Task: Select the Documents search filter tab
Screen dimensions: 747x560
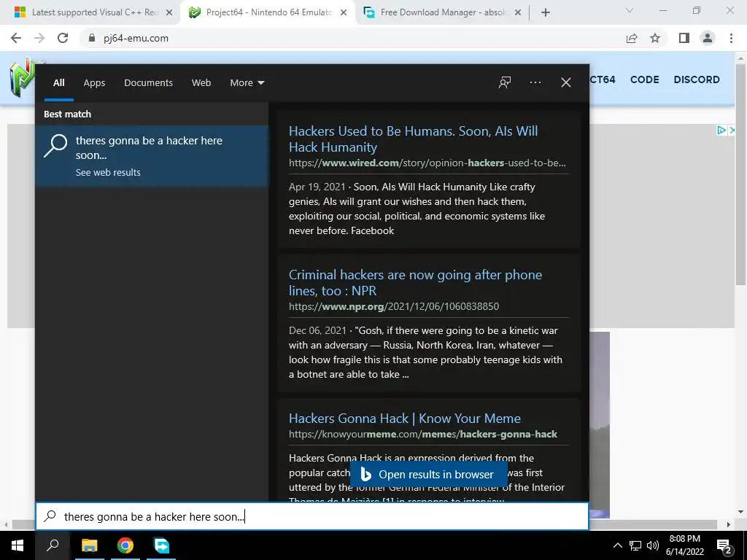Action: click(x=148, y=83)
